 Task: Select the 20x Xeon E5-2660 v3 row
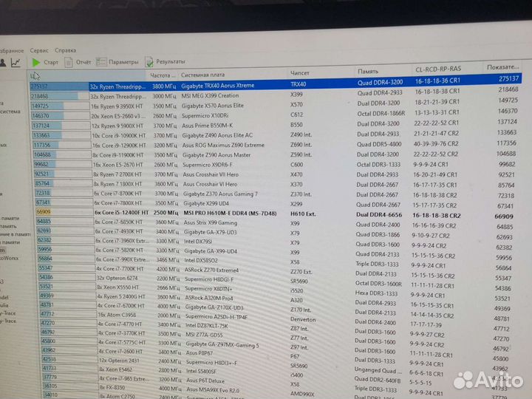[x=276, y=114]
